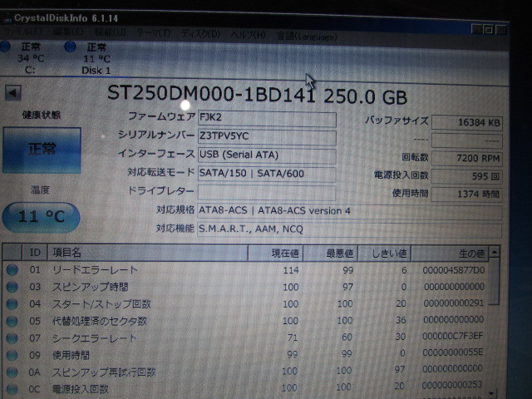Select the シークエラーレート row name
Viewport: 532px width, 399px height.
pyautogui.click(x=95, y=338)
